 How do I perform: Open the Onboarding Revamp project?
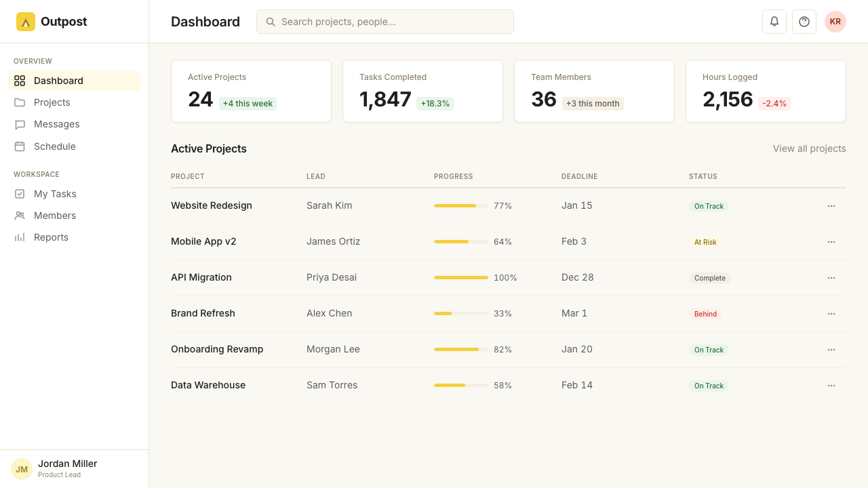(x=217, y=349)
